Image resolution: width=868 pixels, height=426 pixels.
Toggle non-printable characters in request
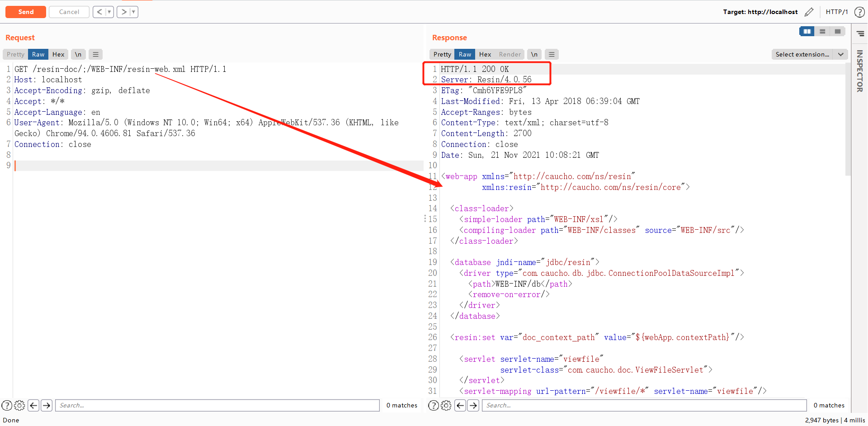pos(78,54)
